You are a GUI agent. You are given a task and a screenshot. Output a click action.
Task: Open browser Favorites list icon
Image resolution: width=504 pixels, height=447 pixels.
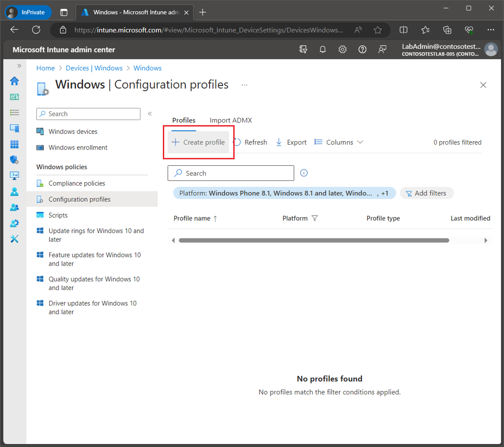pos(425,30)
